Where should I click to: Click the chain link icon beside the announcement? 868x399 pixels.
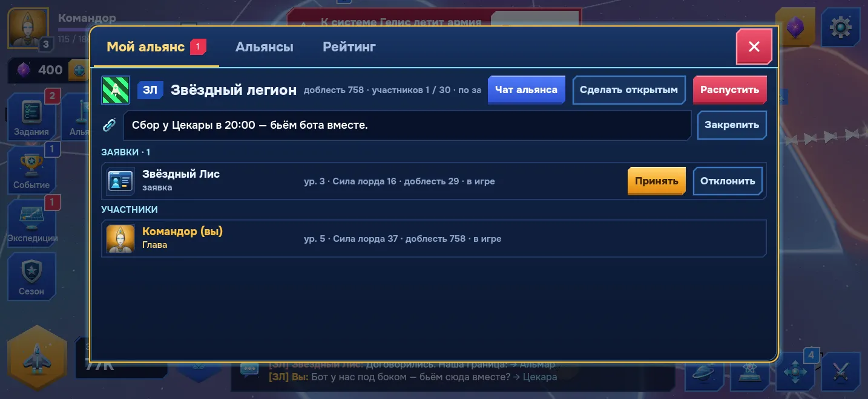110,126
